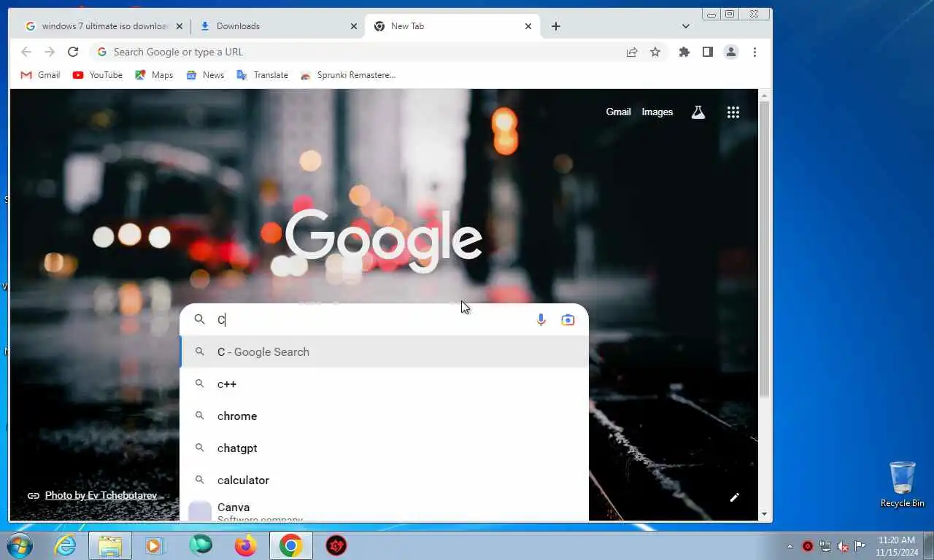
Task: Click the Images link on page
Action: click(657, 112)
